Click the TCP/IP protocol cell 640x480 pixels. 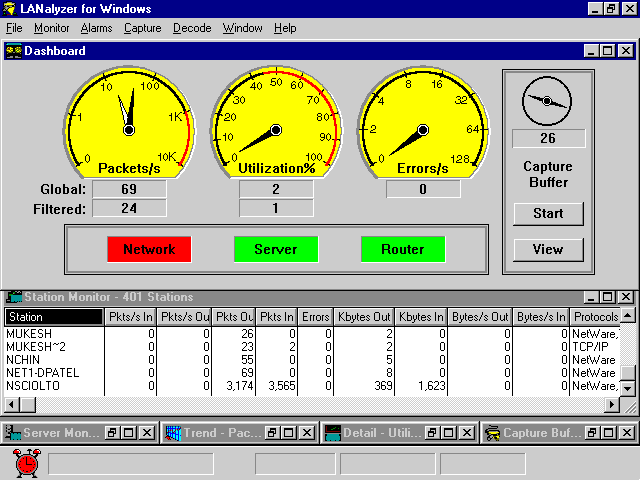coord(590,347)
